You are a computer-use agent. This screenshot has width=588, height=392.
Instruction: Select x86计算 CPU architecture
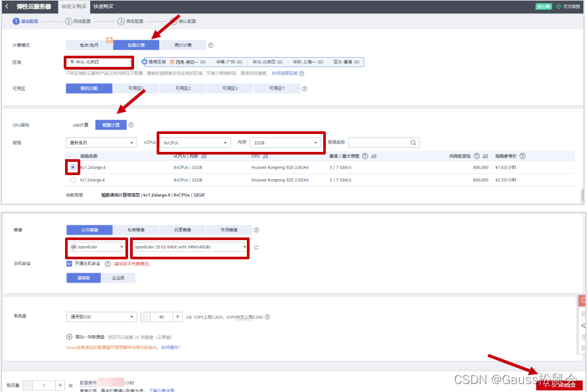pyautogui.click(x=80, y=125)
